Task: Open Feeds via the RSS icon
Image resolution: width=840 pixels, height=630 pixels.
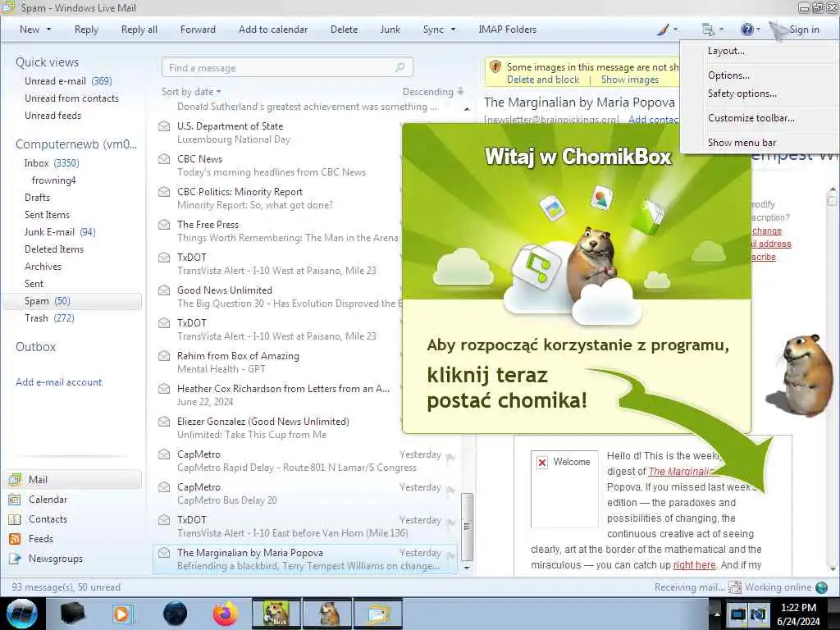Action: (x=15, y=539)
